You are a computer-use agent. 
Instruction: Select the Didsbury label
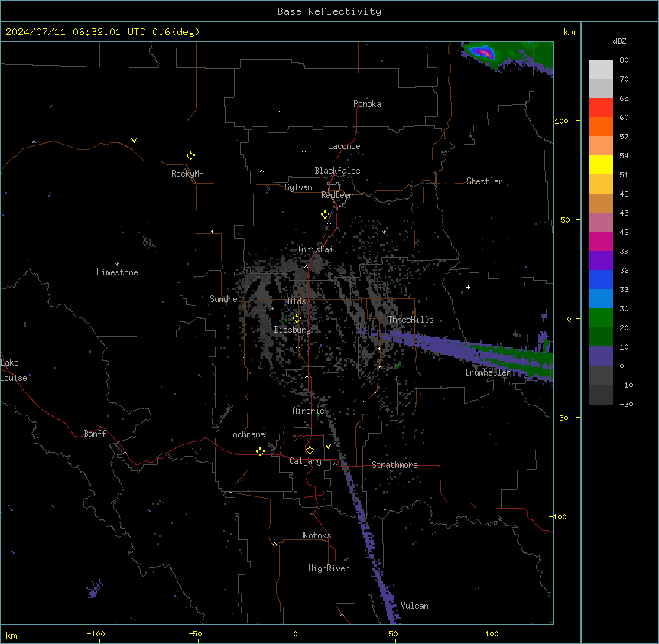click(292, 330)
